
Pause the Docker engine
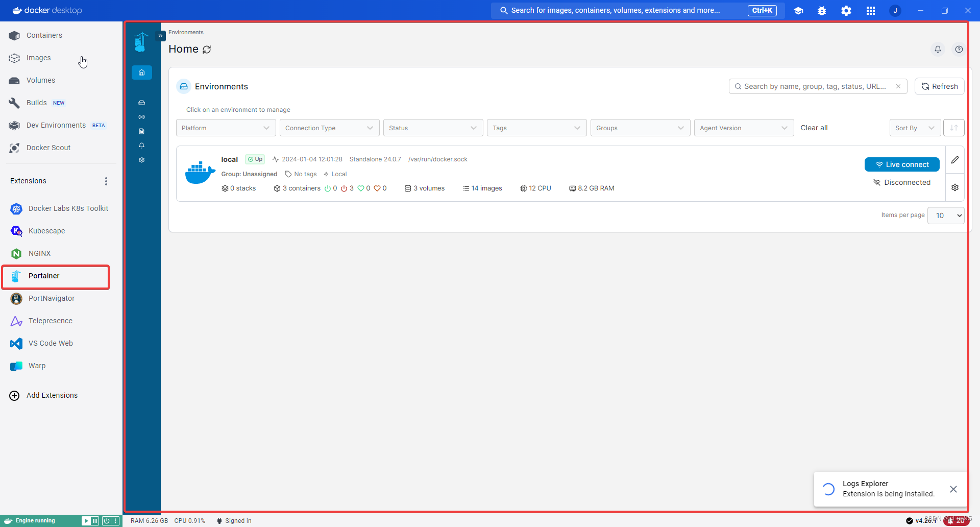(x=95, y=521)
